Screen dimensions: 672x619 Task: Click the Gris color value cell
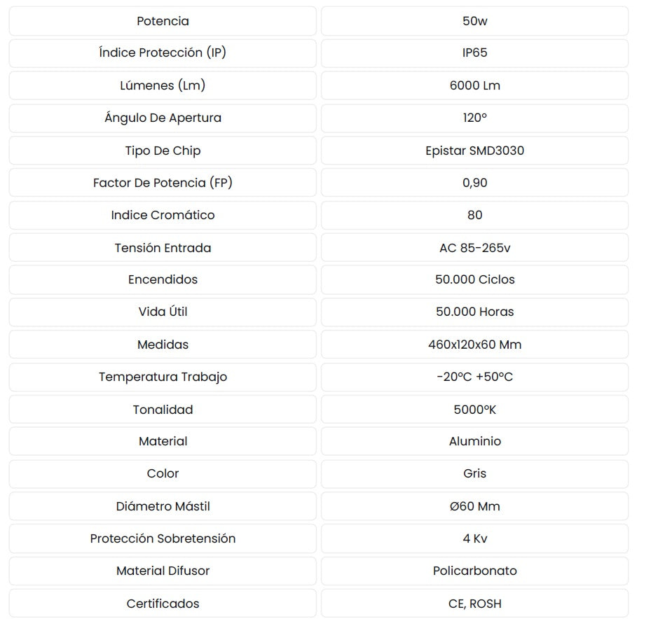click(x=474, y=474)
